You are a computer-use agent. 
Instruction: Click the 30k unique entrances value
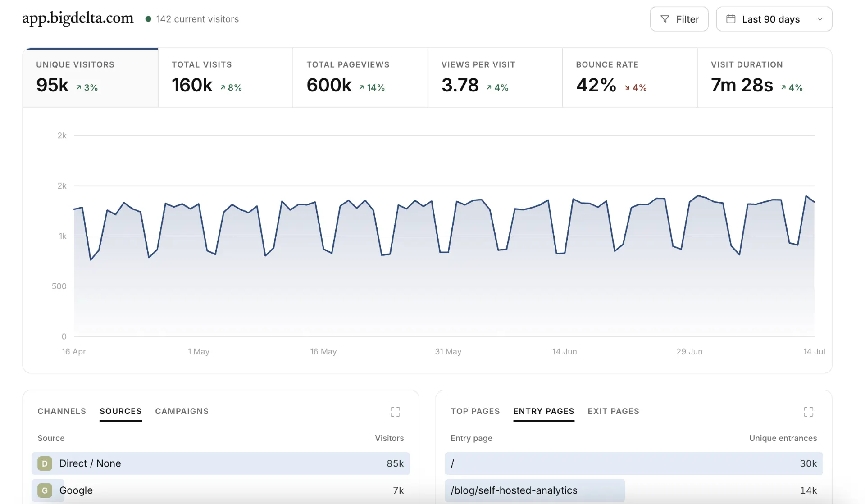tap(808, 463)
